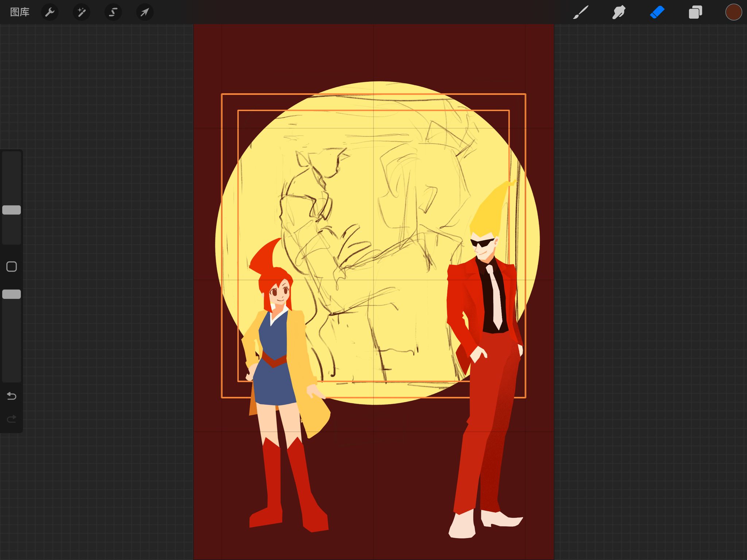Viewport: 747px width, 560px height.
Task: Open the Adjustments magic wand menu
Action: (x=81, y=12)
